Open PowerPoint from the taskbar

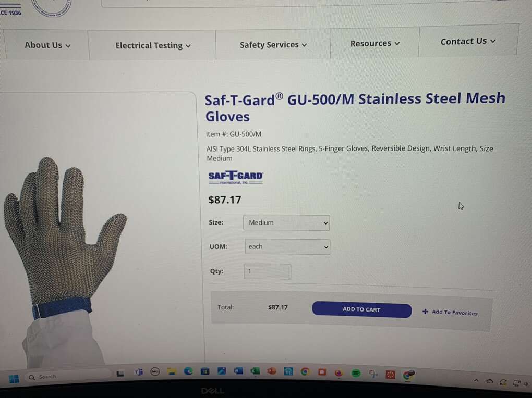[x=271, y=371]
